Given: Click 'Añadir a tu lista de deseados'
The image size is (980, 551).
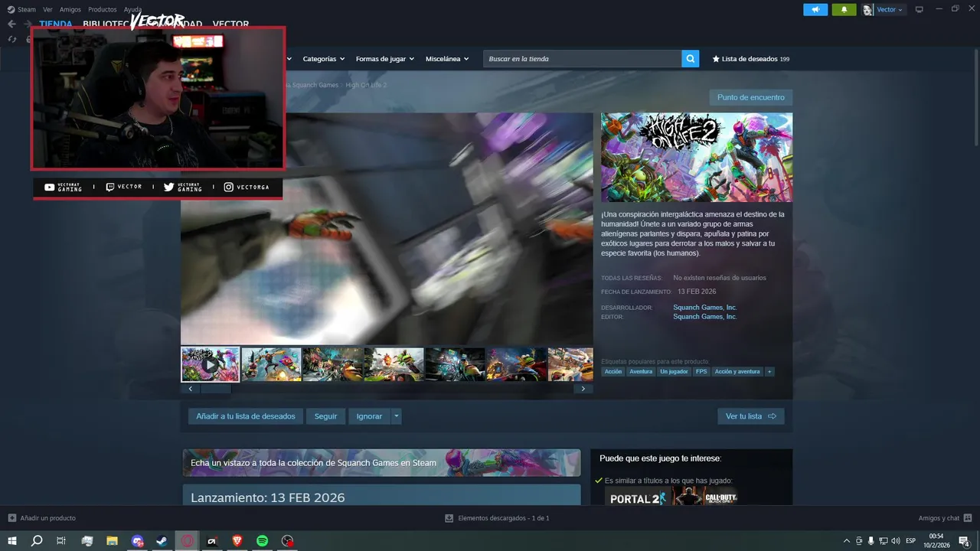Looking at the screenshot, I should click(x=246, y=416).
